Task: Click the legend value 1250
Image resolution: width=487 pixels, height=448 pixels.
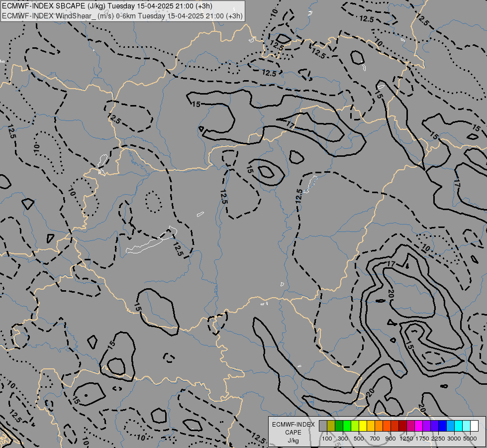Action: pyautogui.click(x=406, y=439)
